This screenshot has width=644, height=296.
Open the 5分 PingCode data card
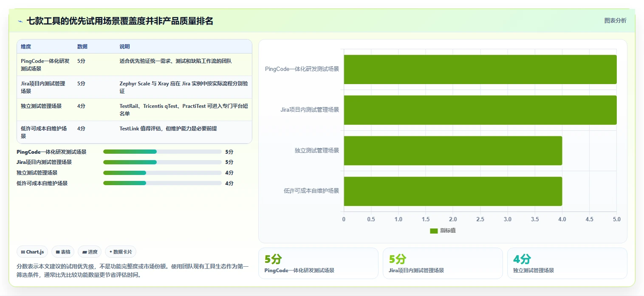click(x=318, y=263)
